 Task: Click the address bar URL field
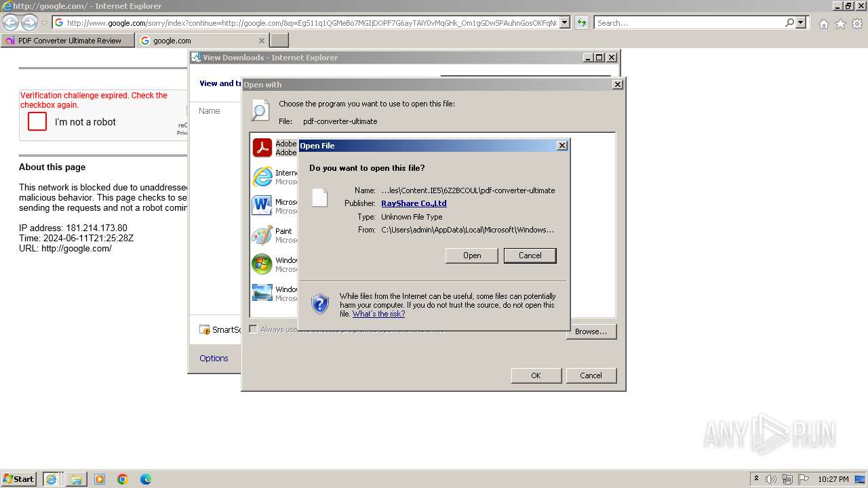(312, 23)
